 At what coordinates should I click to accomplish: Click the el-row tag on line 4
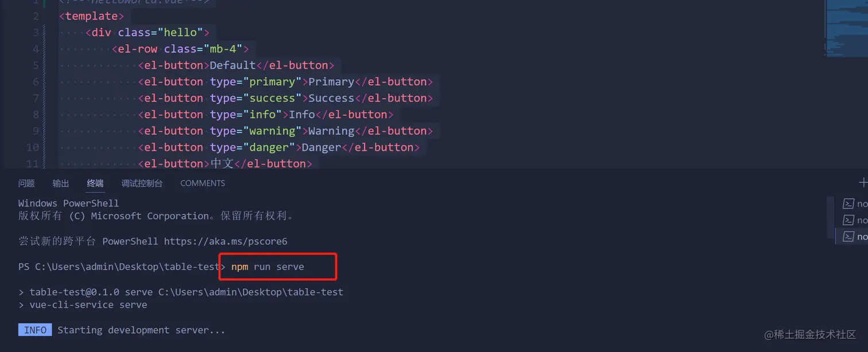137,49
